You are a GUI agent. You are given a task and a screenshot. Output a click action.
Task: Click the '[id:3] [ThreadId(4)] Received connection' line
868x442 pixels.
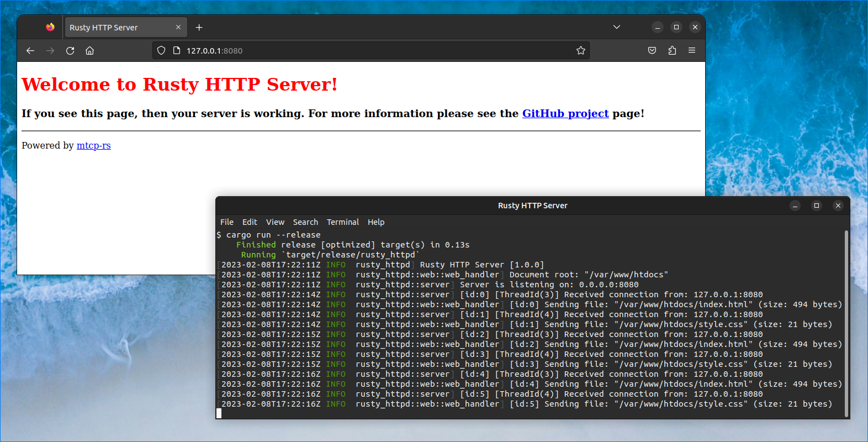[490, 354]
